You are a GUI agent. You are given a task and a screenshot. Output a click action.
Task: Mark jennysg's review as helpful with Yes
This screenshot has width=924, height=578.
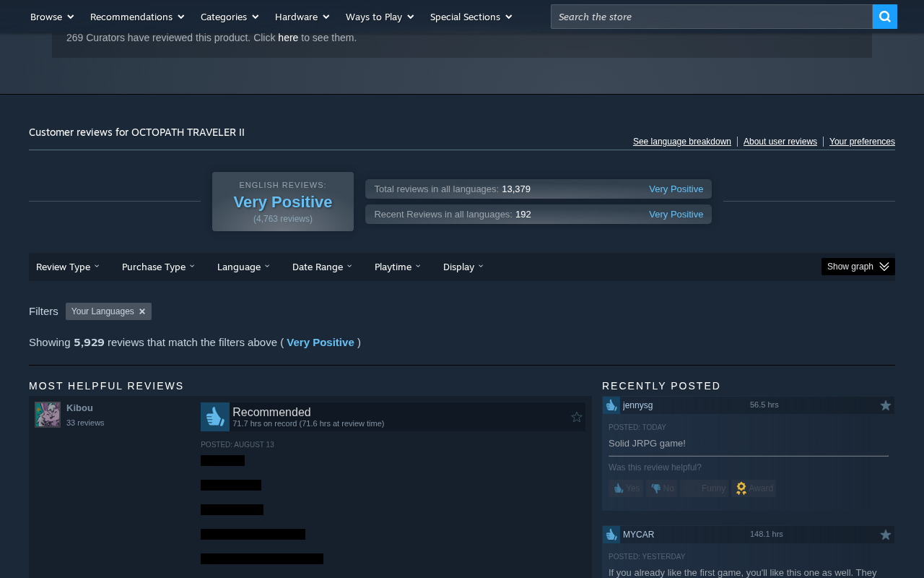pyautogui.click(x=626, y=488)
